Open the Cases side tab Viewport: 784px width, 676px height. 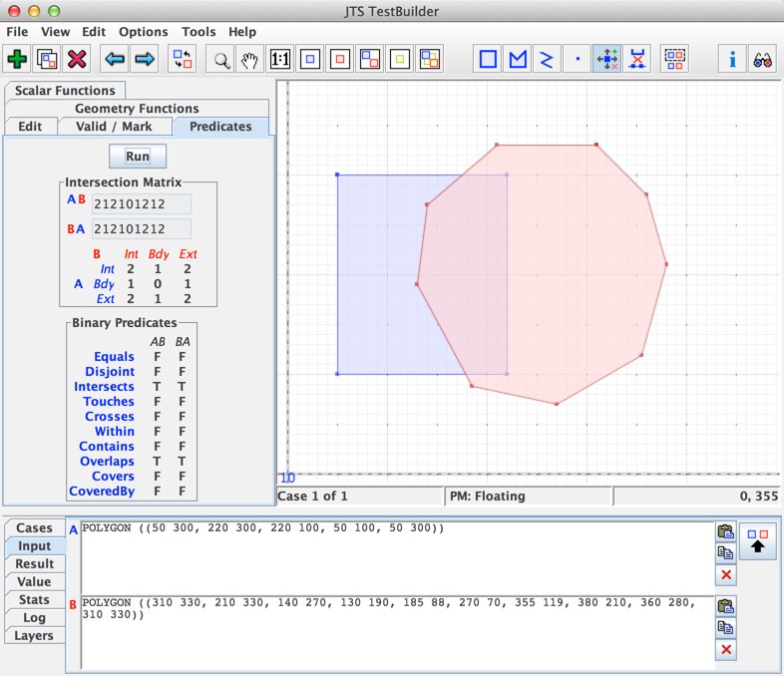[x=35, y=528]
